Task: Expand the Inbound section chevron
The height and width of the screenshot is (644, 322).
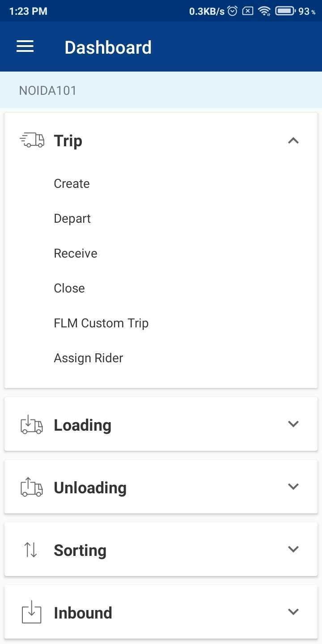Action: tap(293, 612)
